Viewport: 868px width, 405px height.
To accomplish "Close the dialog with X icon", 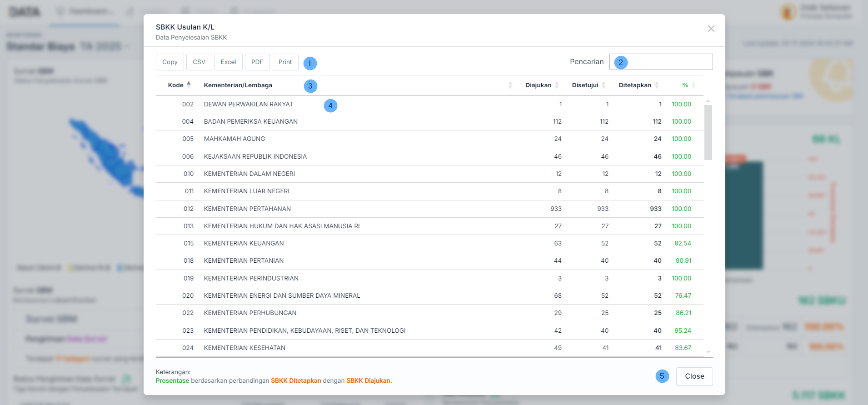I will pos(711,29).
